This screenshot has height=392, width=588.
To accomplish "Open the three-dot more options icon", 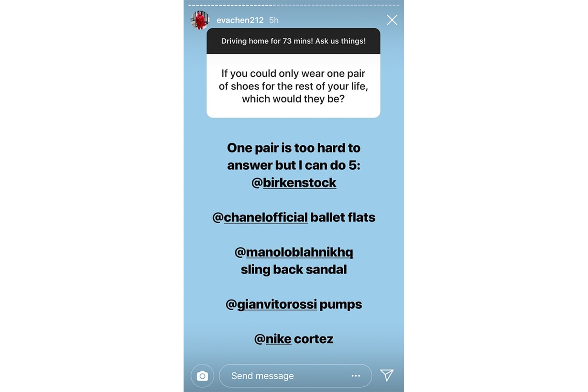I will coord(356,376).
